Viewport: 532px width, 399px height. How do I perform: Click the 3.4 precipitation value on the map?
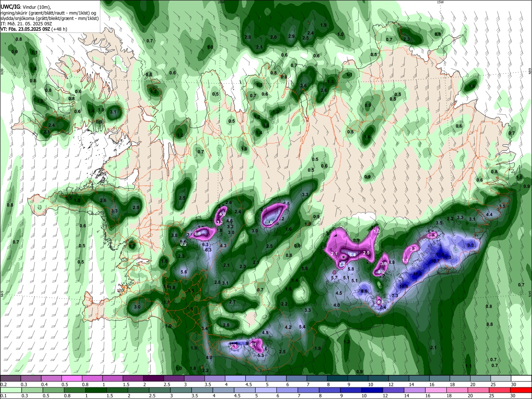(204, 329)
